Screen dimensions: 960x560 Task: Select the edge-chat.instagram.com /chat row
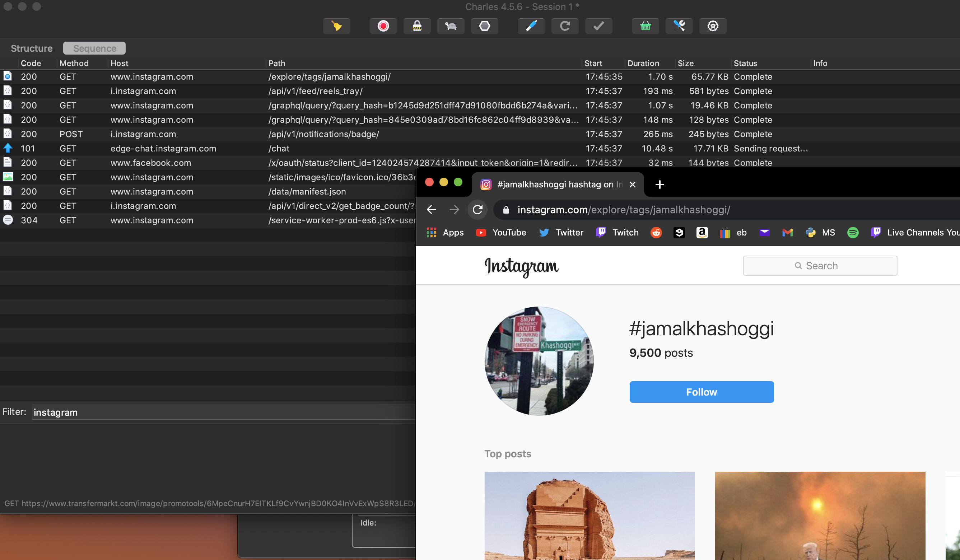coord(480,149)
